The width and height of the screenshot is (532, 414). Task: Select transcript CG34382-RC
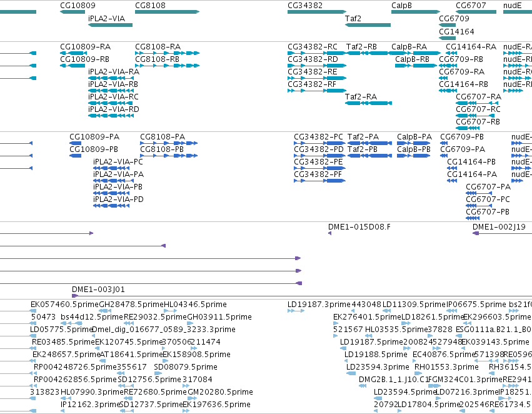click(313, 46)
